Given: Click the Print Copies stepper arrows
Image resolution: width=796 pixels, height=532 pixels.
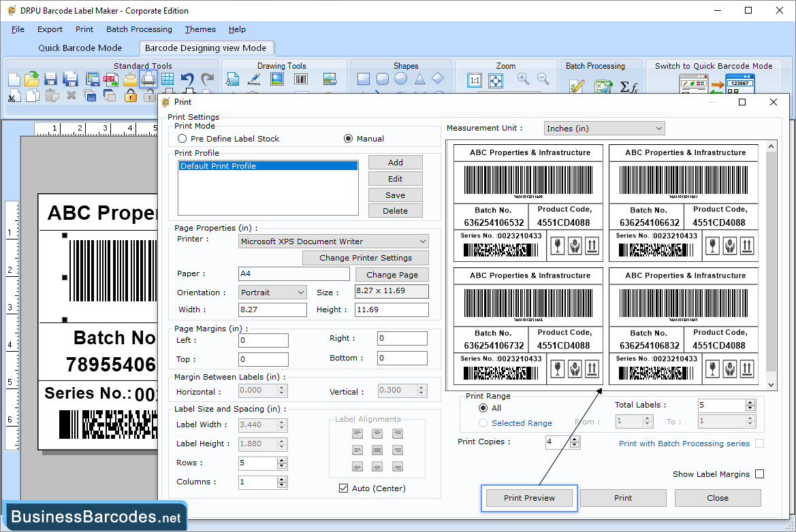Looking at the screenshot, I should 575,442.
